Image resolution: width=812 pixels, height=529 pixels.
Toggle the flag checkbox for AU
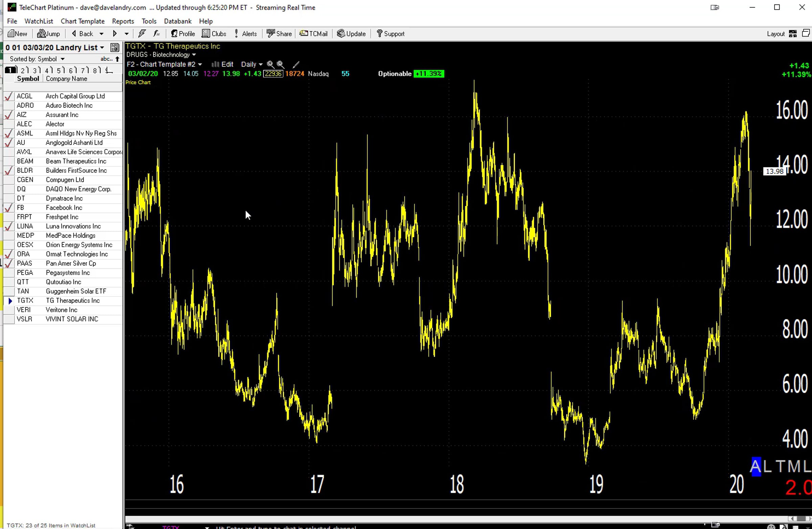pyautogui.click(x=9, y=143)
